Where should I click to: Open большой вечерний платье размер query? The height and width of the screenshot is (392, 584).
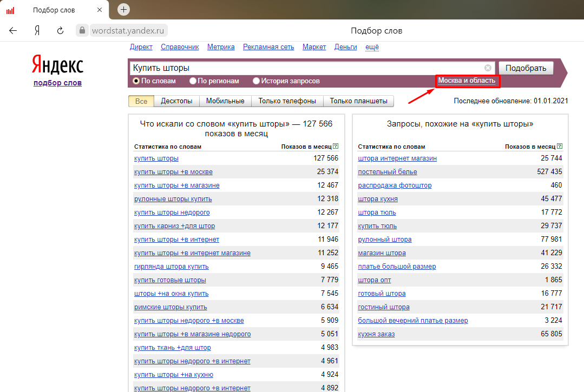[412, 321]
